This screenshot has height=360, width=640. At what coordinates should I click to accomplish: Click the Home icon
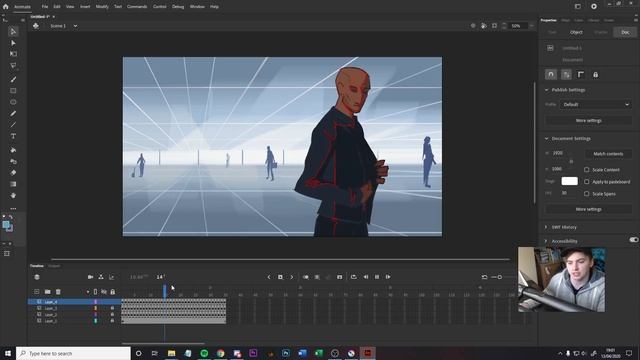(5, 7)
